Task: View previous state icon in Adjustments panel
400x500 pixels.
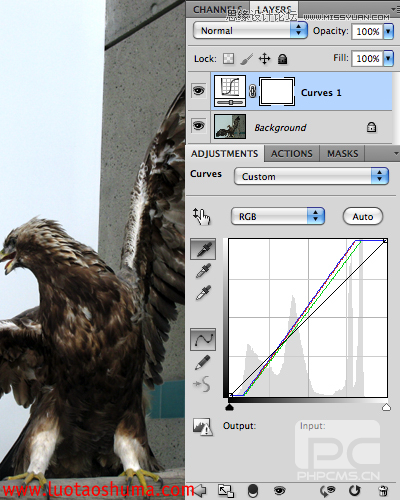Action: point(327,490)
